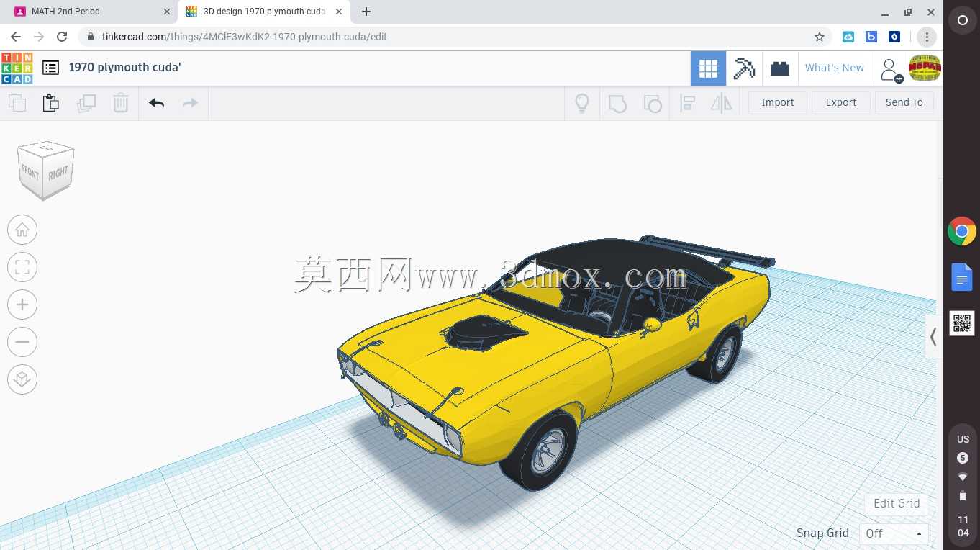The width and height of the screenshot is (980, 550).
Task: Click the Redo arrow
Action: coord(190,103)
